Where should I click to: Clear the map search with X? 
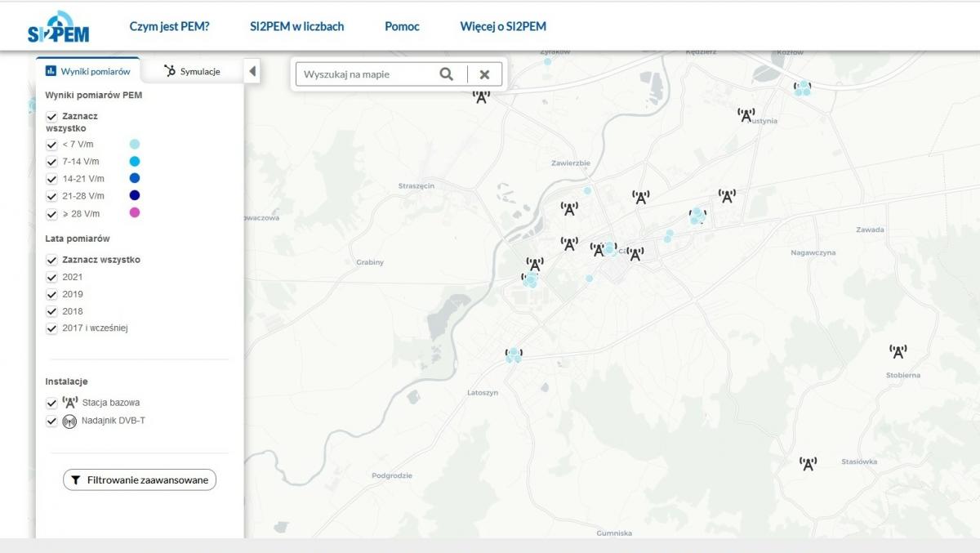(x=484, y=74)
